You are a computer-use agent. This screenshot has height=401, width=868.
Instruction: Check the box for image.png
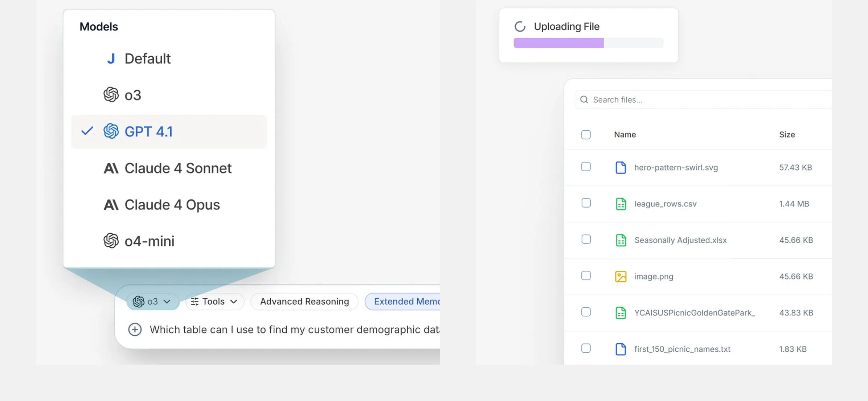tap(586, 275)
